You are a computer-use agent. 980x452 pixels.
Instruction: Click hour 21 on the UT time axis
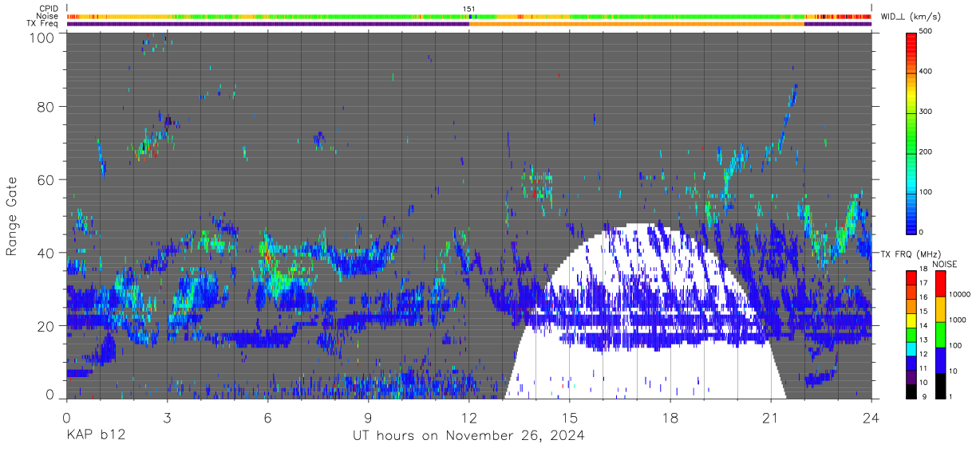point(771,417)
